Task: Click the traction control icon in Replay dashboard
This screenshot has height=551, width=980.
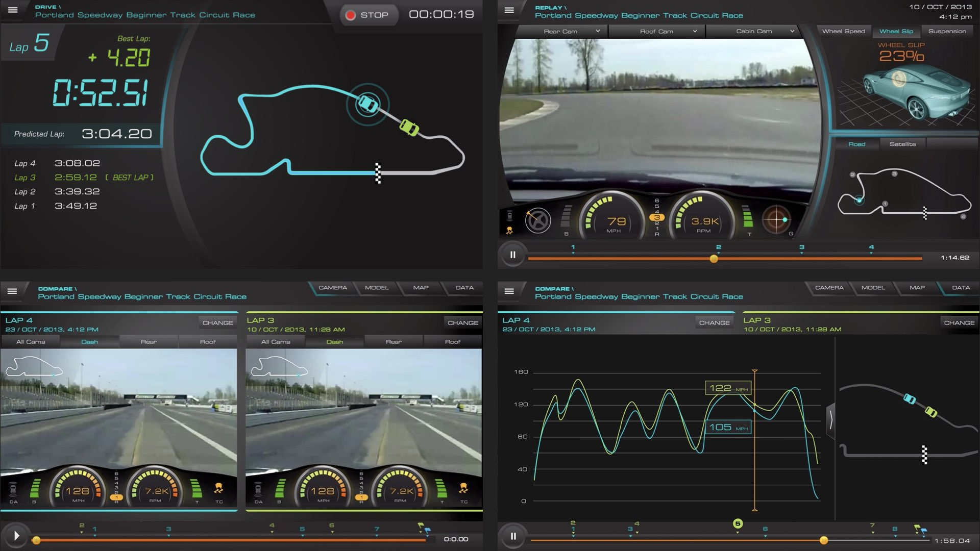Action: tap(509, 231)
